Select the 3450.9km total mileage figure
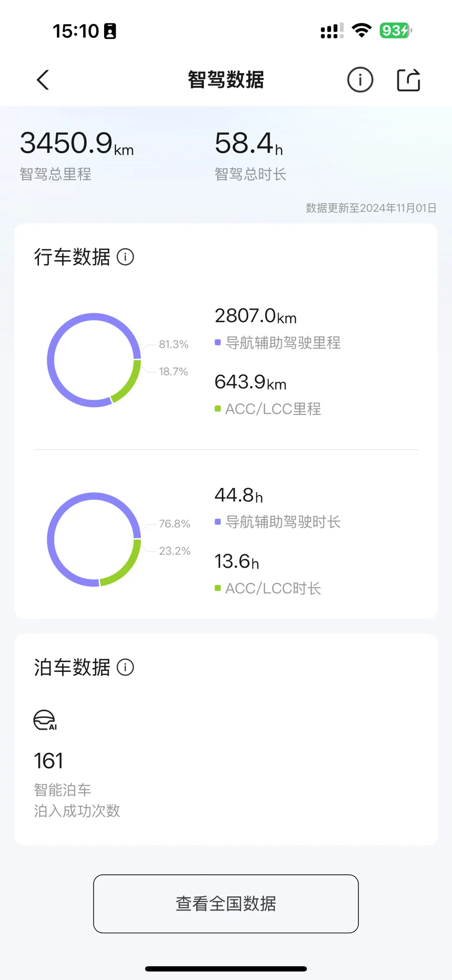The width and height of the screenshot is (452, 980). coord(77,144)
